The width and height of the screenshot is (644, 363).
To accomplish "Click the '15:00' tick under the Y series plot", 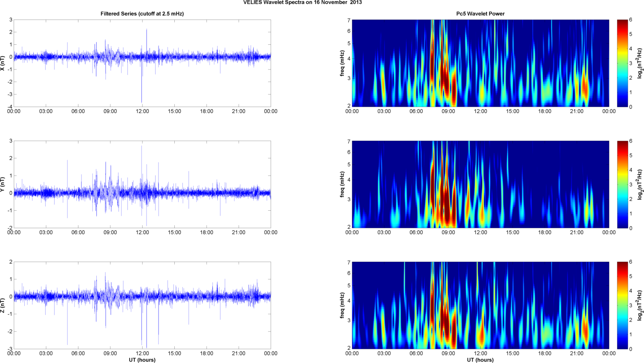I will [174, 232].
